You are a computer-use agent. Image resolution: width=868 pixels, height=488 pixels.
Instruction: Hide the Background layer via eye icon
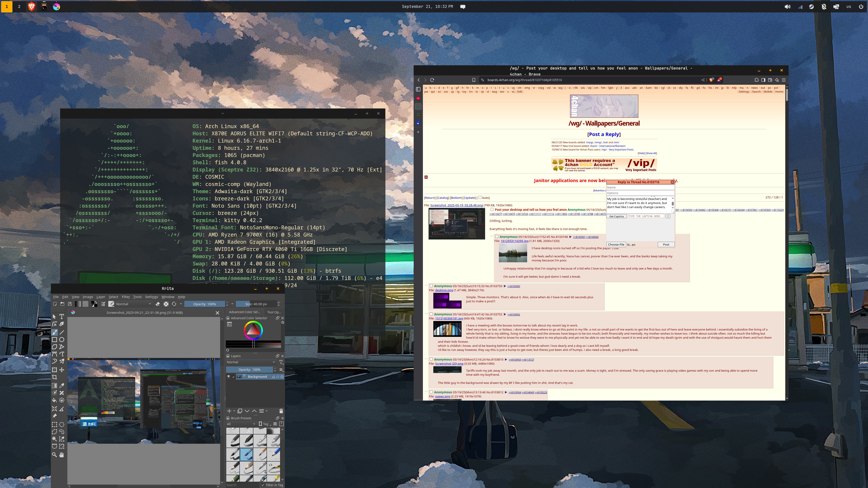[x=229, y=377]
